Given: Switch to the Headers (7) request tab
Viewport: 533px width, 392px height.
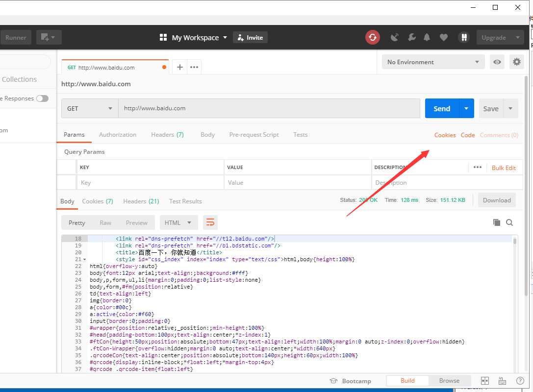Looking at the screenshot, I should tap(167, 135).
